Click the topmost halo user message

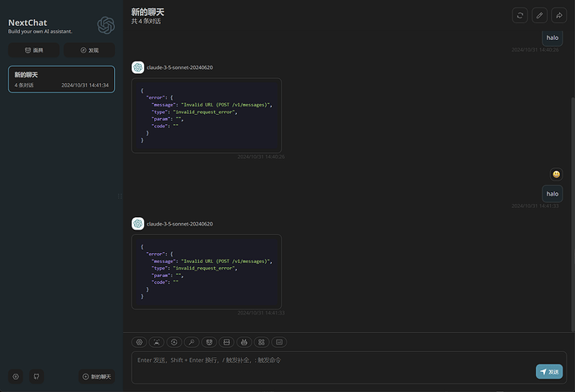pyautogui.click(x=552, y=37)
